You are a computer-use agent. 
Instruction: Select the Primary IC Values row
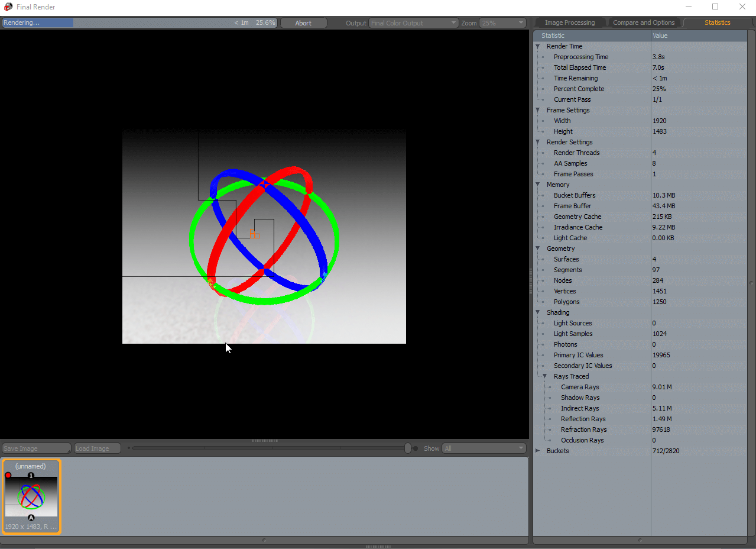pos(641,355)
